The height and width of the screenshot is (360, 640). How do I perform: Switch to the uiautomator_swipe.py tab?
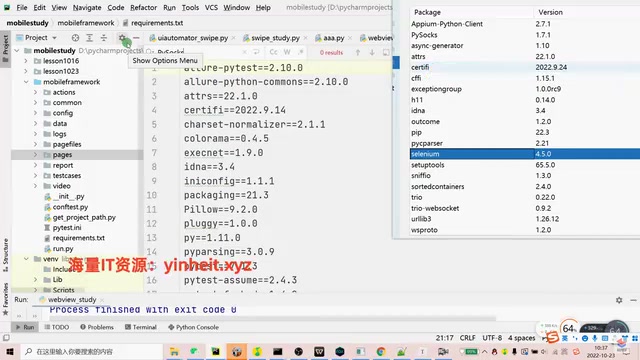192,38
